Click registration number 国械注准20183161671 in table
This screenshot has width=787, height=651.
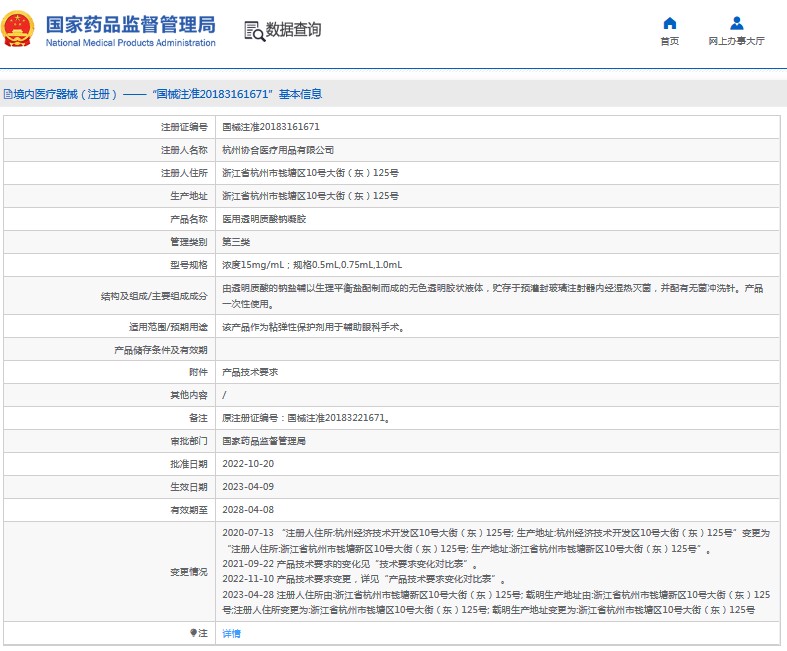click(x=270, y=127)
